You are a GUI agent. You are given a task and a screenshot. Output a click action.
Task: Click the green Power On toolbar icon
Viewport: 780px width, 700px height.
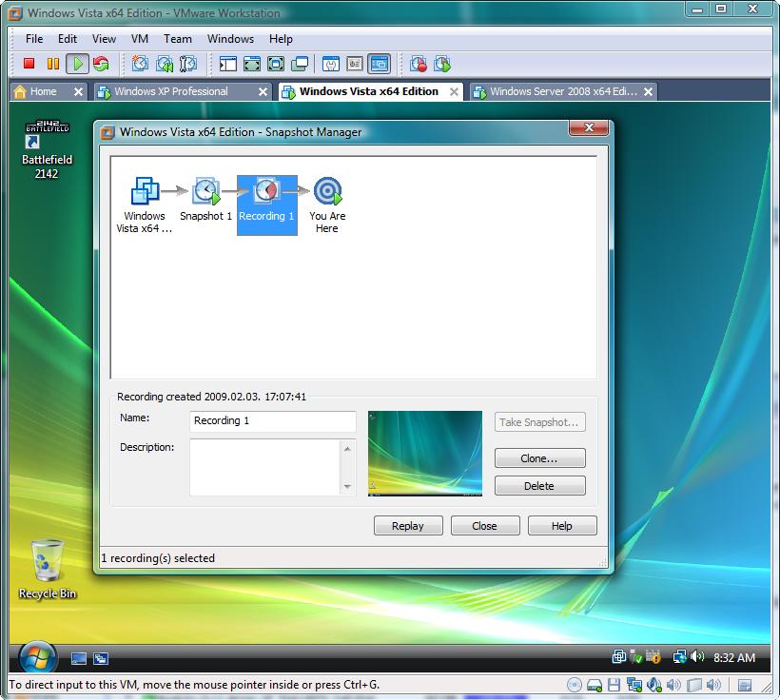(x=78, y=64)
